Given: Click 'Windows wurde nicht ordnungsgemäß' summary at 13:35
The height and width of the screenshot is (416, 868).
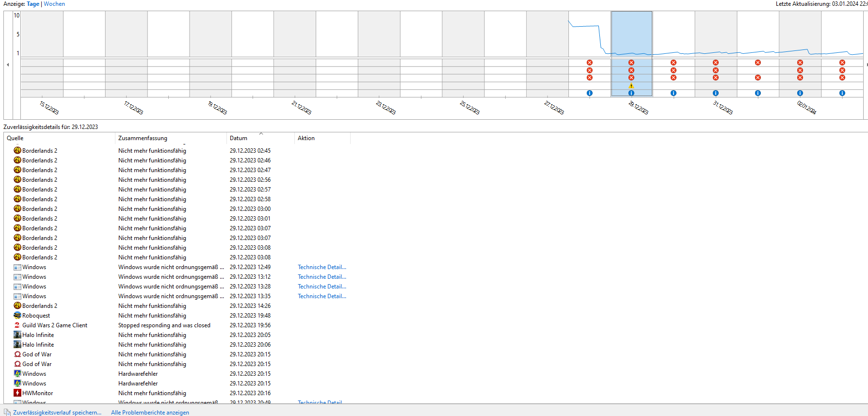Looking at the screenshot, I should 171,296.
